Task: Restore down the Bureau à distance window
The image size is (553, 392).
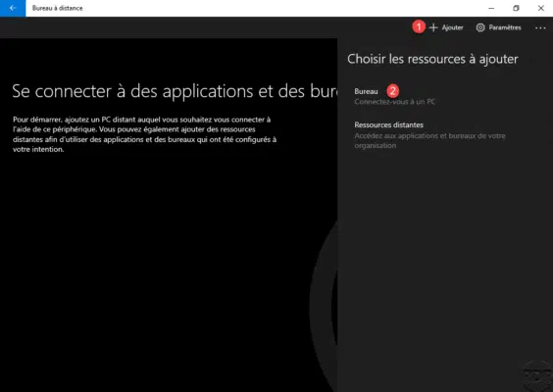Action: click(516, 8)
